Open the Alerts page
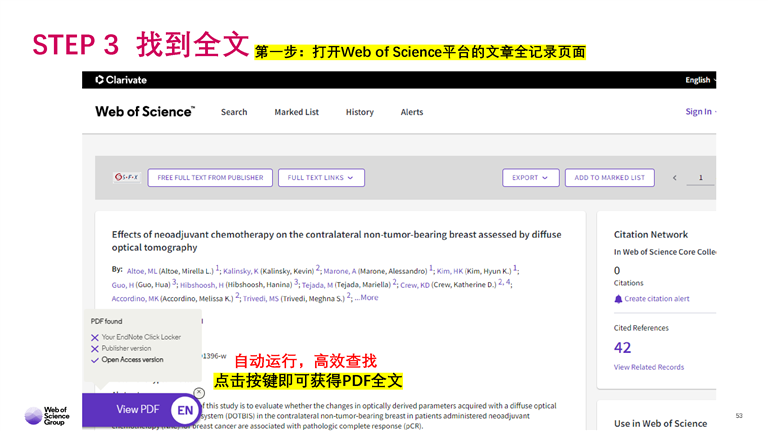768x431 pixels. pyautogui.click(x=412, y=112)
